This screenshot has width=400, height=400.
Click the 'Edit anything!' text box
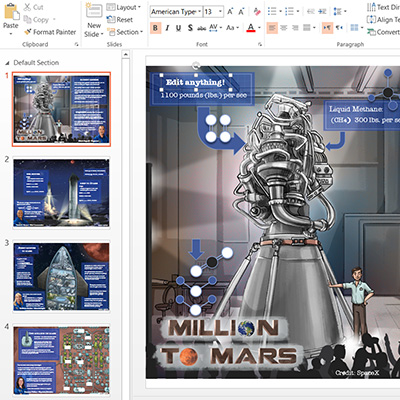[x=196, y=82]
